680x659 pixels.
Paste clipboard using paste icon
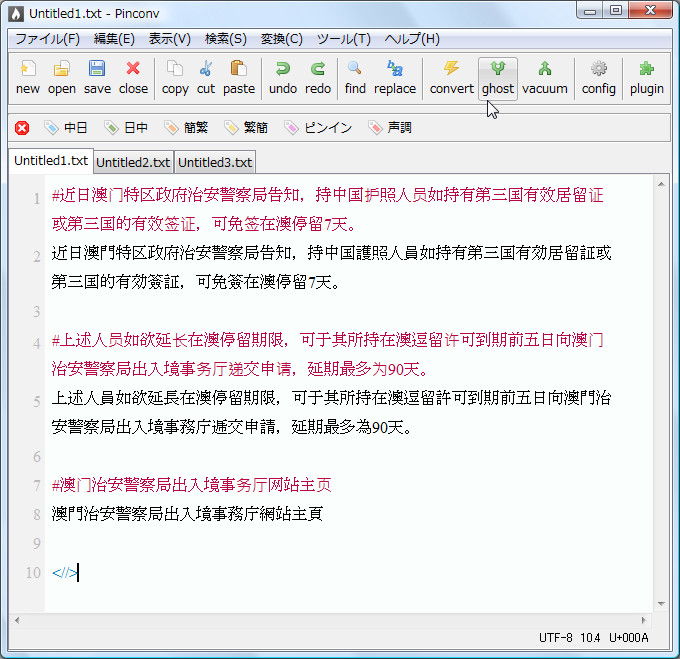click(239, 78)
